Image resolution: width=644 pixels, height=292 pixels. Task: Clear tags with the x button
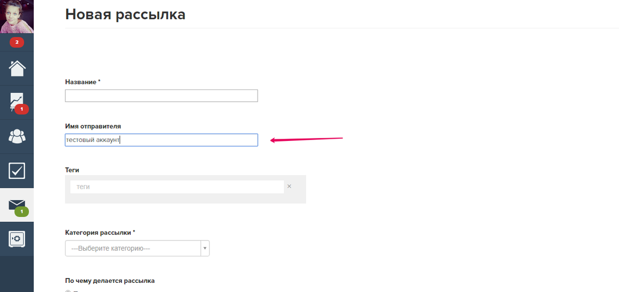(x=289, y=186)
